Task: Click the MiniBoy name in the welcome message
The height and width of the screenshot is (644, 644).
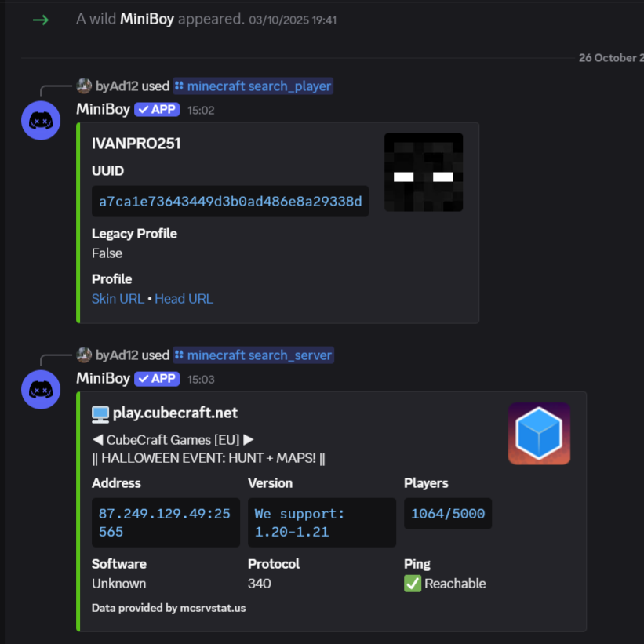Action: click(147, 19)
